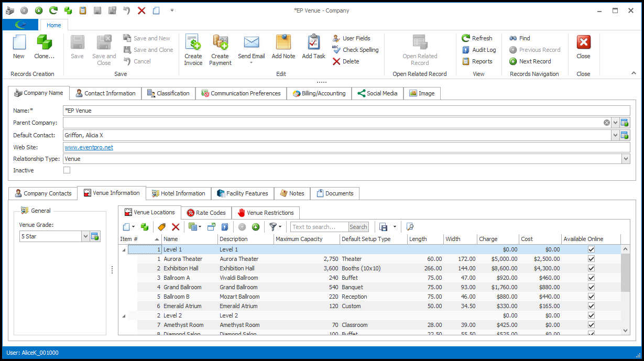
Task: Open the Default Contact lookup button
Action: pyautogui.click(x=625, y=135)
